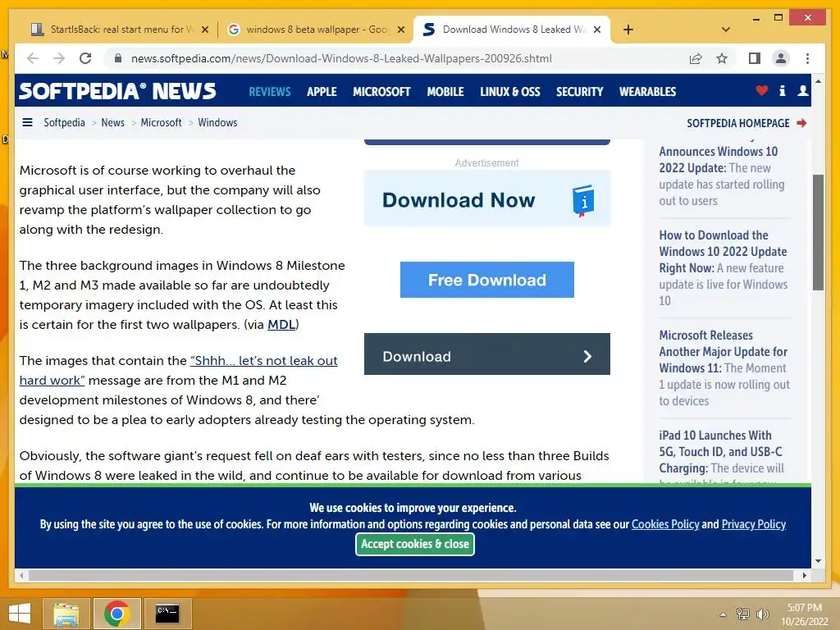
Task: Open the Apple news section
Action: coord(322,92)
